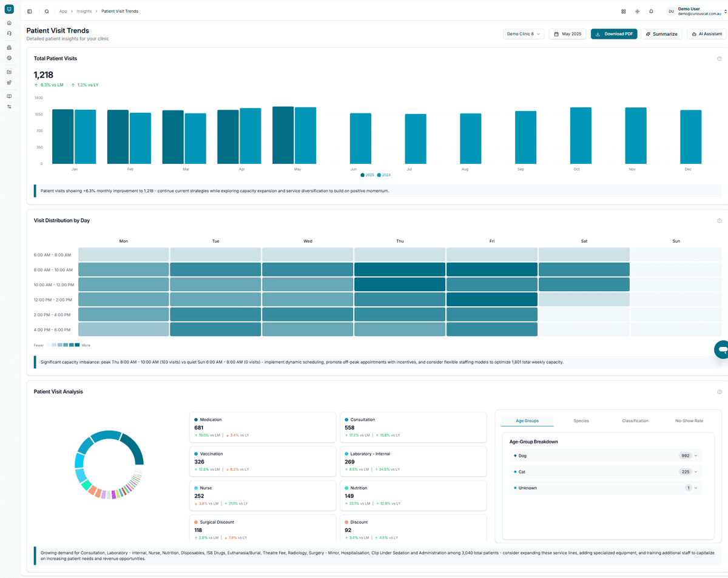Open the headset support icon in sidebar
The width and height of the screenshot is (728, 578).
point(9,33)
